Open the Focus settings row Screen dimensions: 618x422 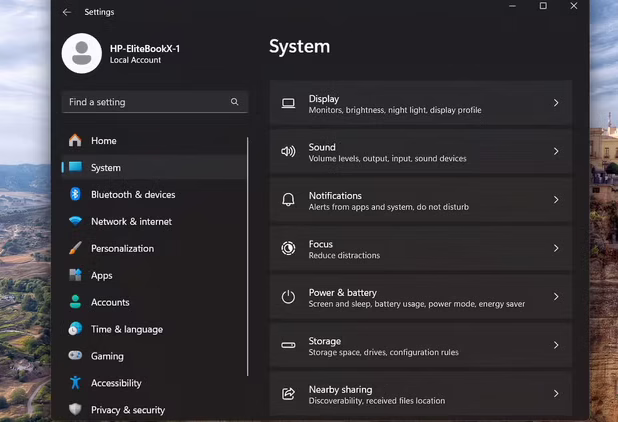tap(420, 248)
